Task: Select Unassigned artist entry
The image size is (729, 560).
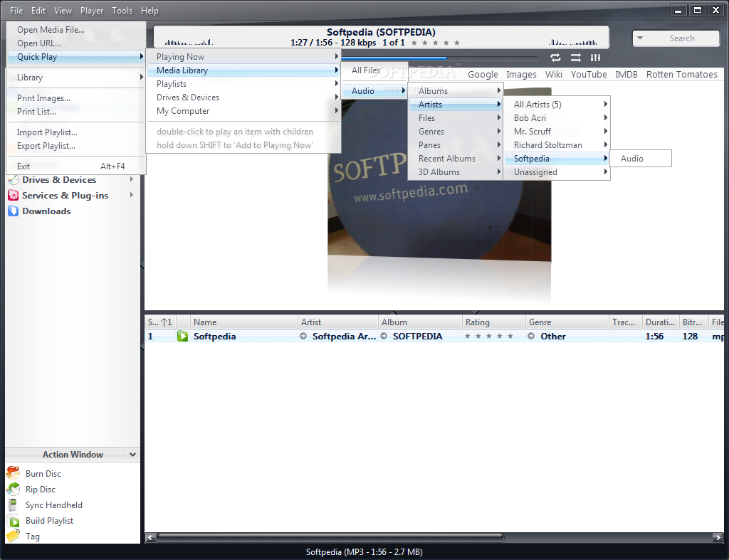Action: pyautogui.click(x=557, y=172)
